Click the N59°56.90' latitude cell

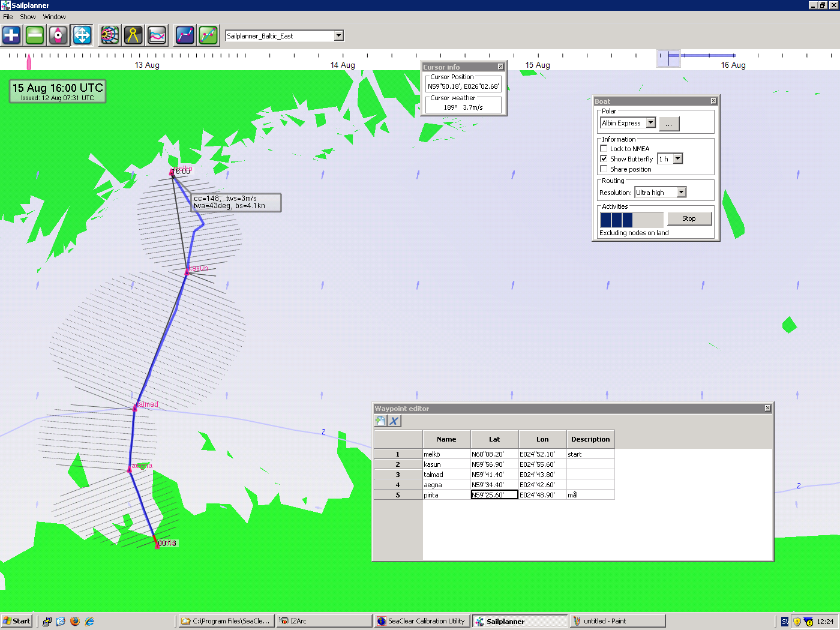[494, 464]
